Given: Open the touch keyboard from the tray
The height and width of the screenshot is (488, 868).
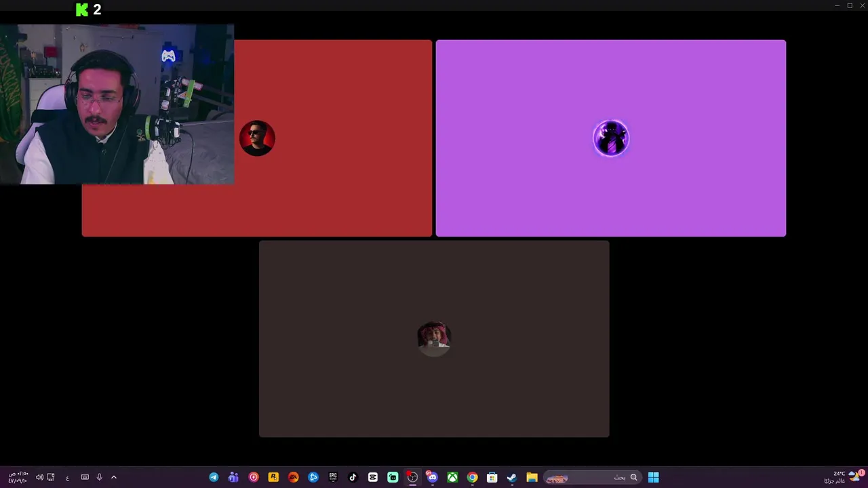Looking at the screenshot, I should [x=85, y=477].
